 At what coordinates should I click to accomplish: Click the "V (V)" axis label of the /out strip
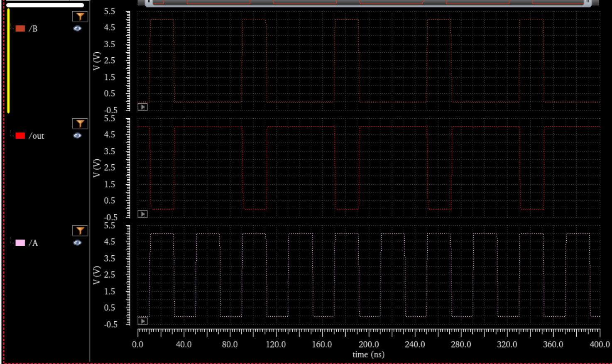point(97,168)
